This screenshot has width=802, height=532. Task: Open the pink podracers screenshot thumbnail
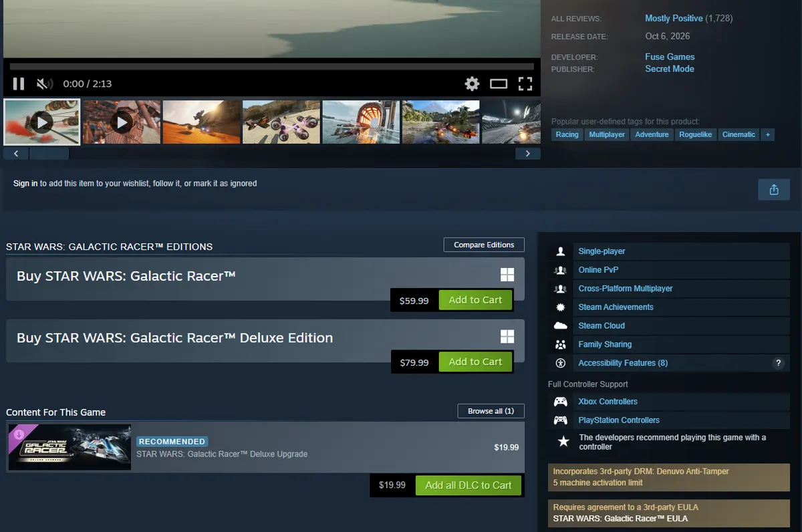point(281,122)
